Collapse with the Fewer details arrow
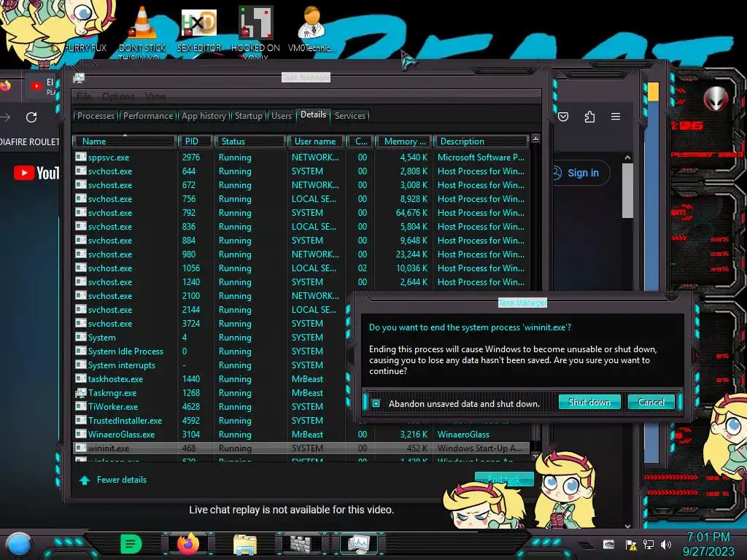Image resolution: width=747 pixels, height=560 pixels. 85,480
